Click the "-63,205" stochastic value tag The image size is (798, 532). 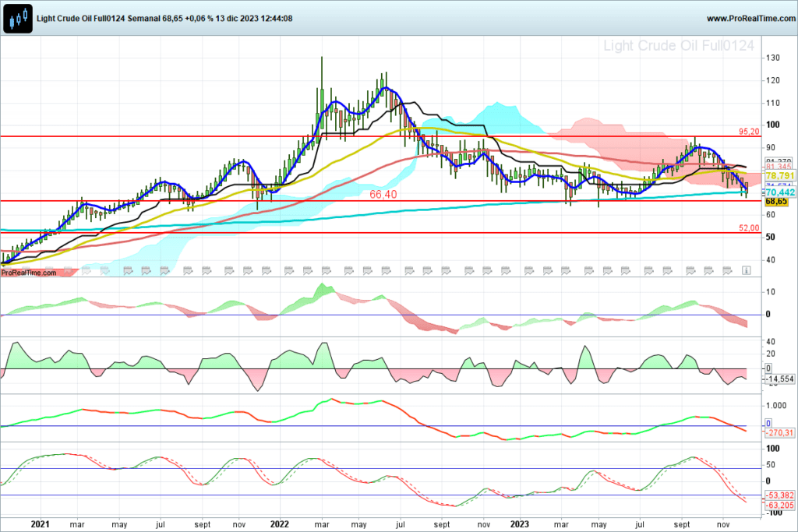tap(780, 505)
